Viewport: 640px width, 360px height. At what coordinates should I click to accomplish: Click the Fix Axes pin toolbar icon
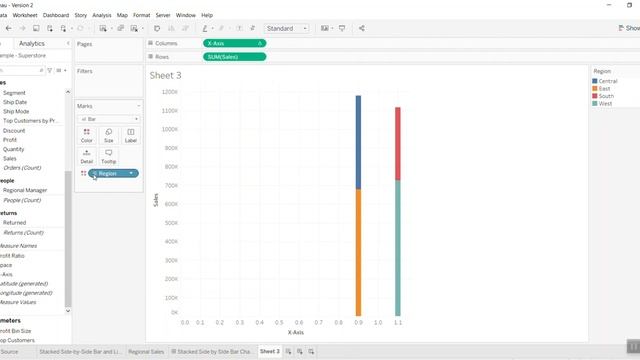click(252, 28)
